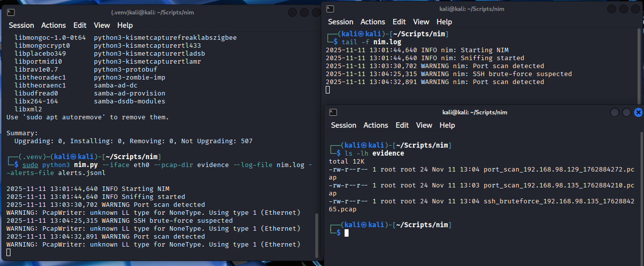The height and width of the screenshot is (266, 644).
Task: Open Help menu in the evidence listing terminal
Action: 447,125
